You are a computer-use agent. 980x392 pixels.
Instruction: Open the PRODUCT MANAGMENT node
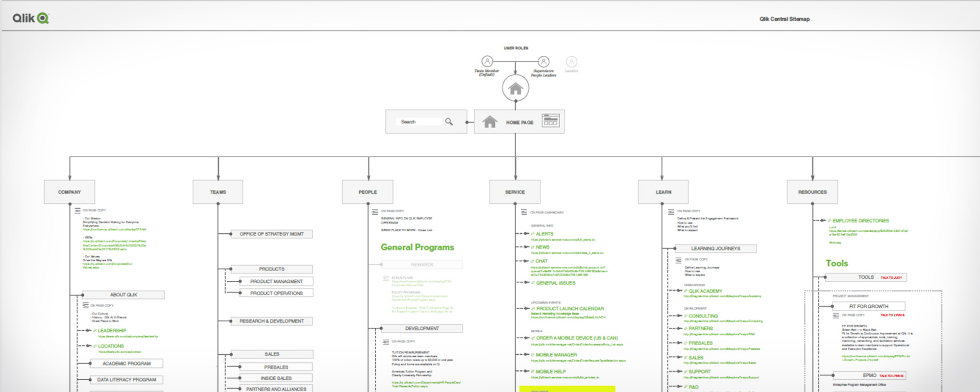276,282
